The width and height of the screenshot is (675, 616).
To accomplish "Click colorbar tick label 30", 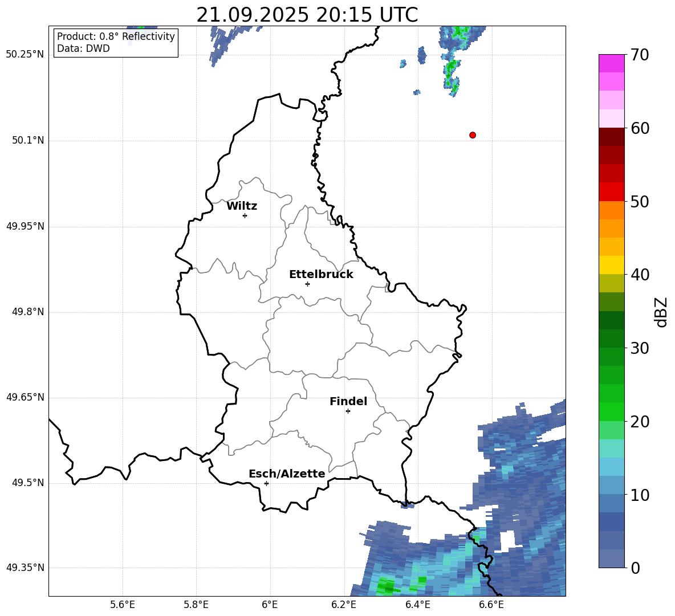I will click(x=640, y=348).
